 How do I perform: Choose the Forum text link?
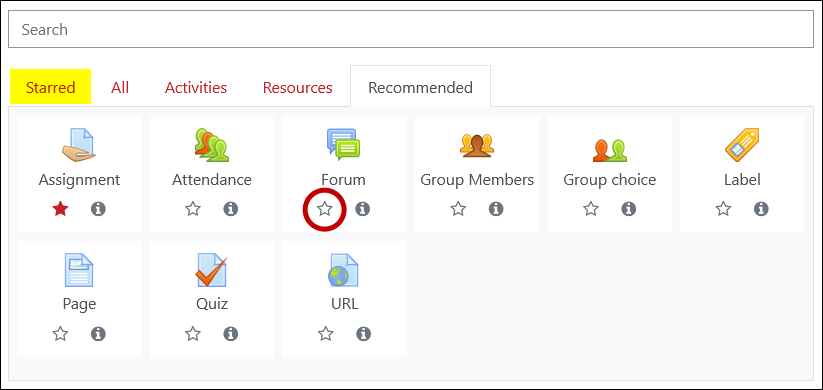(x=344, y=180)
